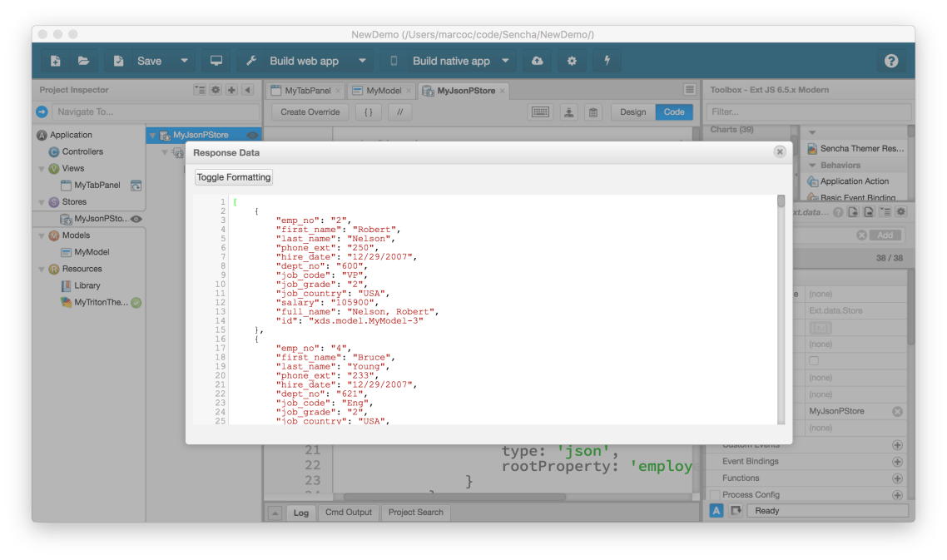Collapse the highlighted MyJsonPStore node arrow
This screenshot has height=560, width=947.
(153, 136)
